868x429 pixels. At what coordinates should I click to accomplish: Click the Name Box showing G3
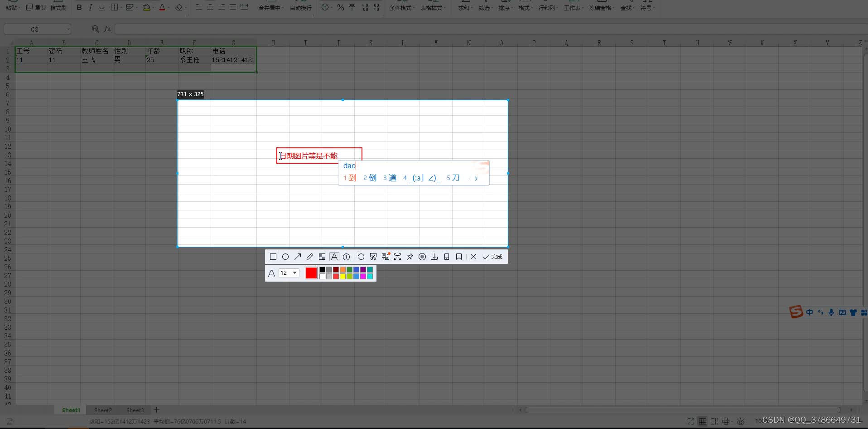click(x=37, y=29)
